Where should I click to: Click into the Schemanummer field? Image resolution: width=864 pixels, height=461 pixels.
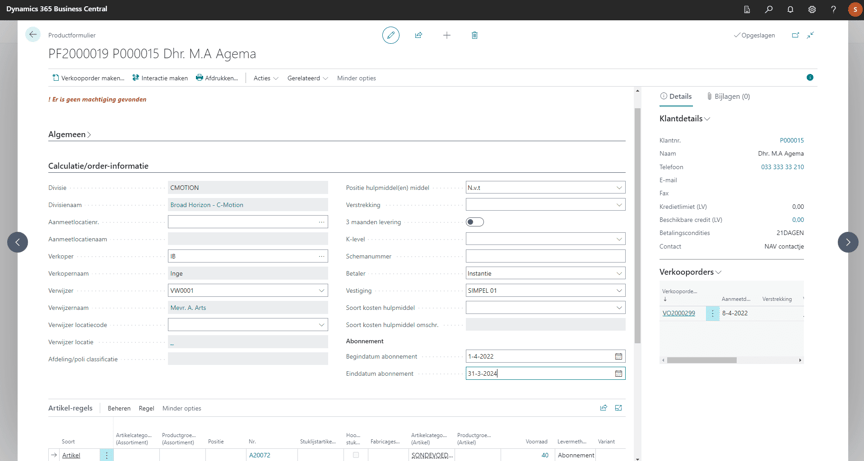(546, 256)
